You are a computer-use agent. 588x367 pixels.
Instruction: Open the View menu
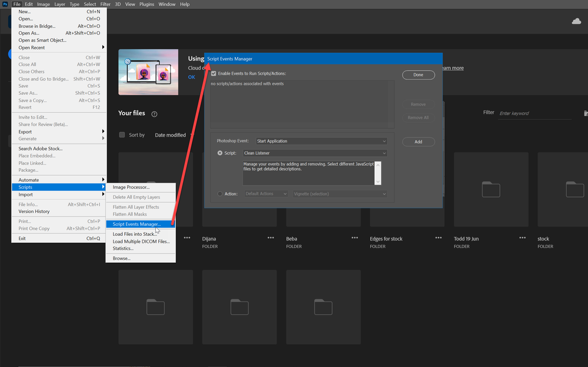coord(130,4)
